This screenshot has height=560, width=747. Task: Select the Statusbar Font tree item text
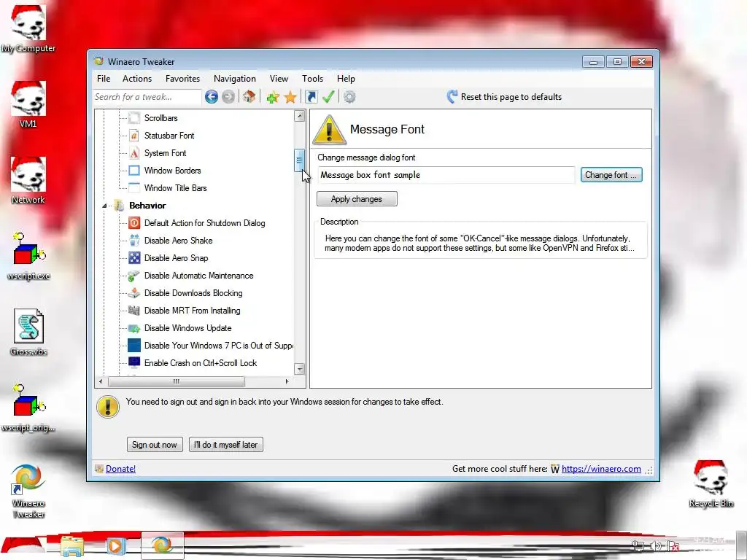click(x=169, y=136)
